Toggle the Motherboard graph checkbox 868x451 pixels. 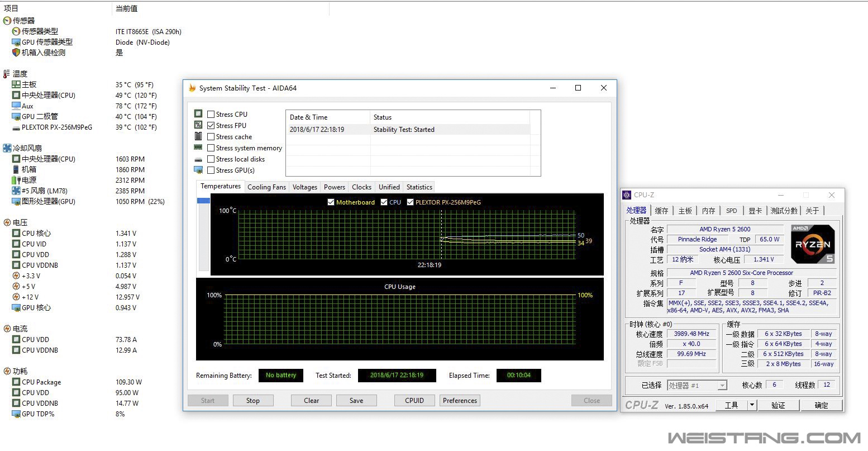pyautogui.click(x=331, y=202)
